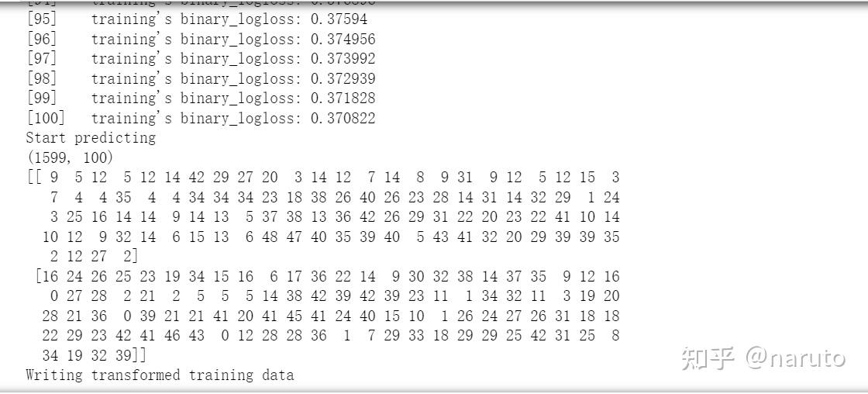Select the number 45 in second array
The height and width of the screenshot is (394, 868).
[x=294, y=316]
